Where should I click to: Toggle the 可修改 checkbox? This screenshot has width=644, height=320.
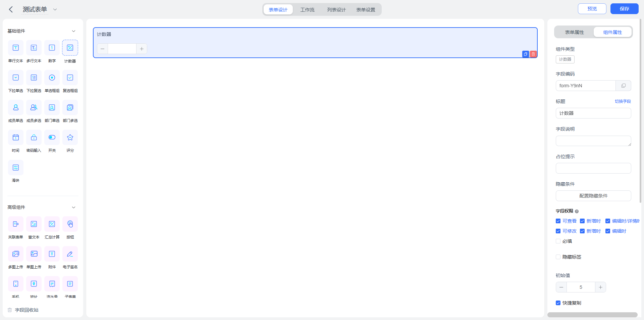(x=558, y=231)
